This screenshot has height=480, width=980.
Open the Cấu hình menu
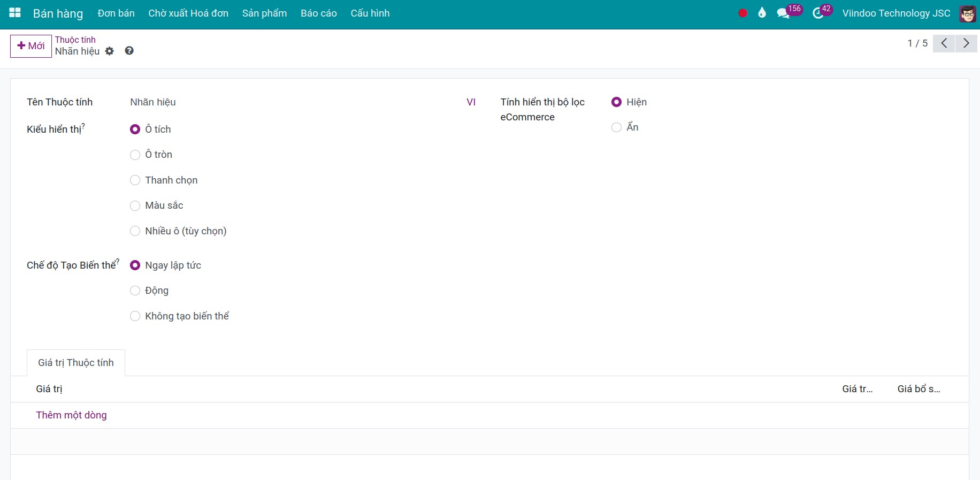click(370, 13)
